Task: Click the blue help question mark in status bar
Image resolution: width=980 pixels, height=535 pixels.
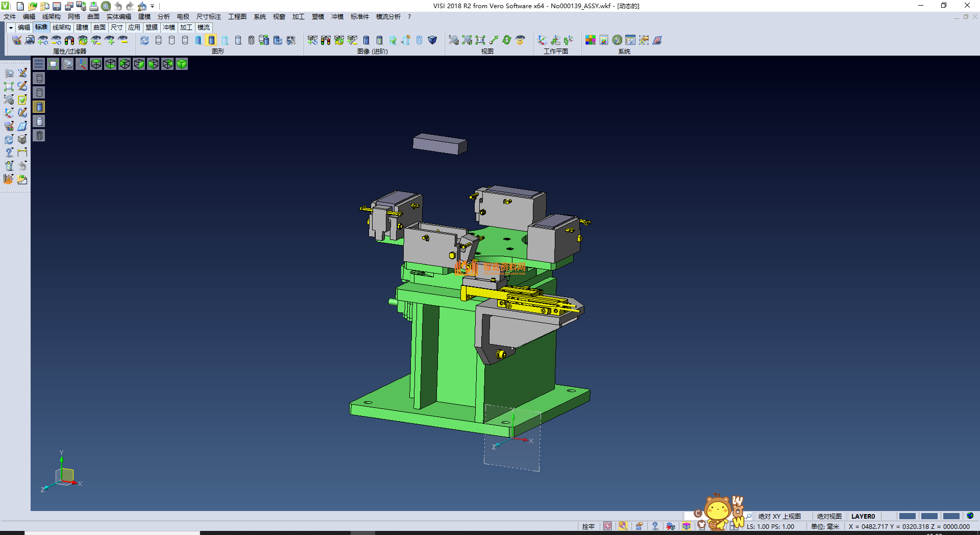Action: point(655,526)
